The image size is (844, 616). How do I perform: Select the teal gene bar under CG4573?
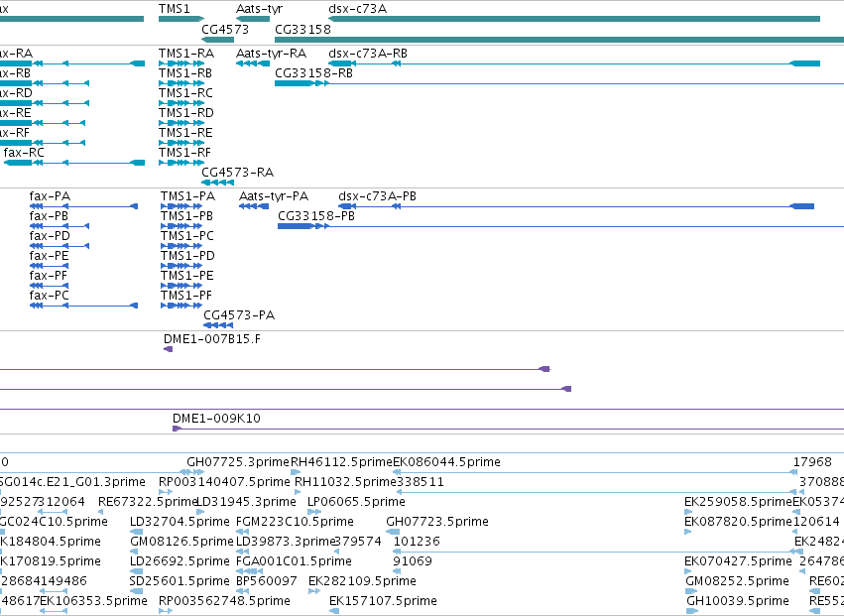click(x=217, y=40)
